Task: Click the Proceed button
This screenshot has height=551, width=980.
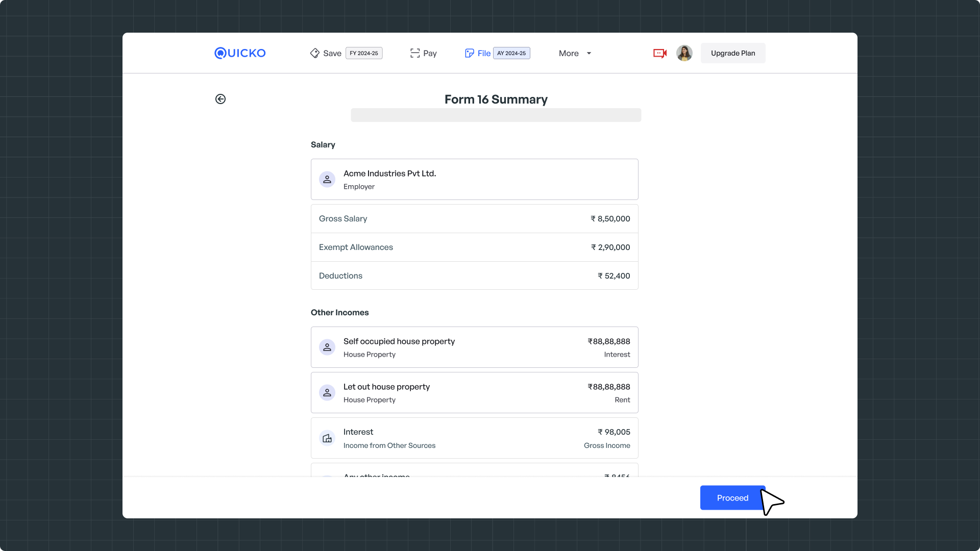Action: click(x=732, y=498)
